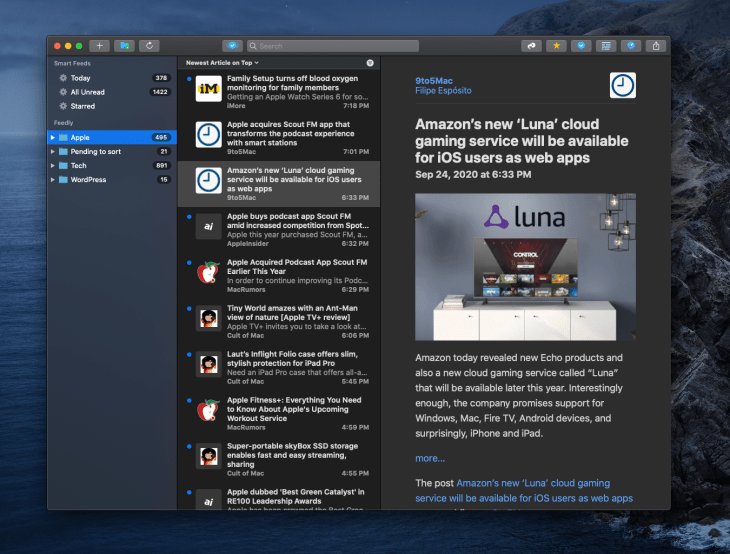Click Cult of Mac icon on Tiny World article
Viewport: 730px width, 554px height.
208,318
